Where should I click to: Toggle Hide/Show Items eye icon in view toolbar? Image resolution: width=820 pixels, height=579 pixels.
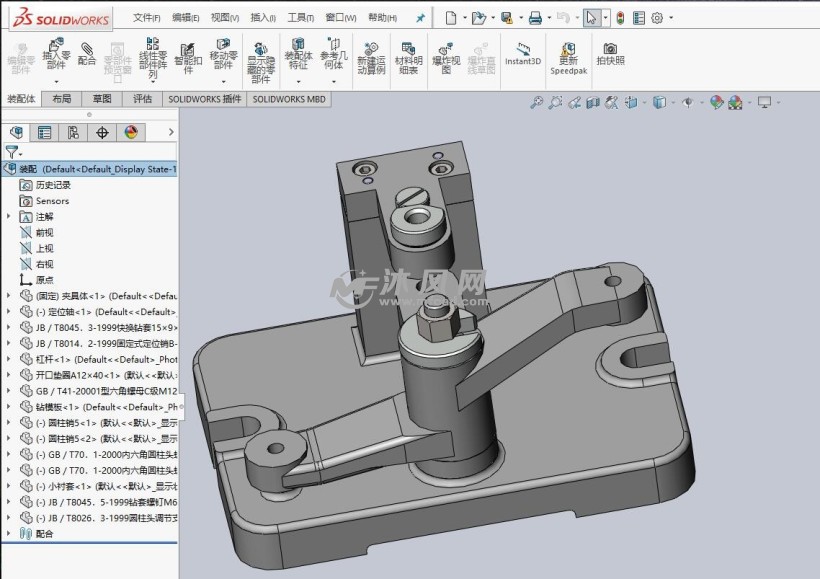(x=687, y=102)
